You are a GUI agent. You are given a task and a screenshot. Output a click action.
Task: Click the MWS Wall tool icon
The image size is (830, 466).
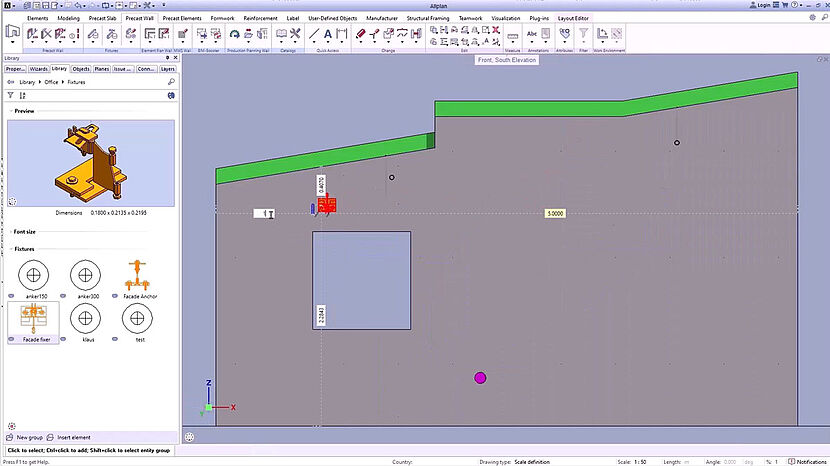[x=183, y=34]
